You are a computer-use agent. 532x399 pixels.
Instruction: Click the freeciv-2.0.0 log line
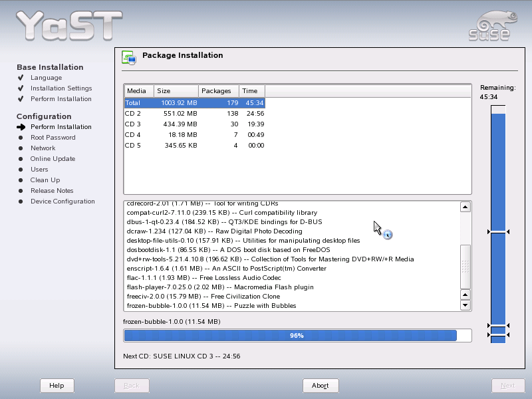coord(203,297)
